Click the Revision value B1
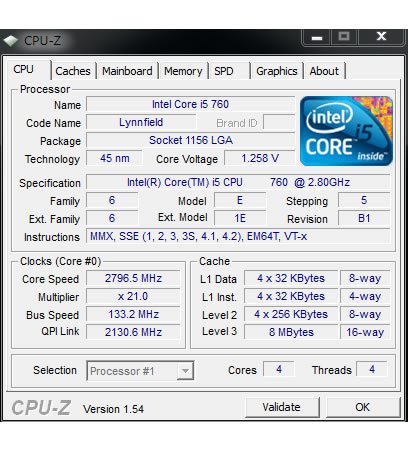The height and width of the screenshot is (450, 408). click(x=364, y=218)
